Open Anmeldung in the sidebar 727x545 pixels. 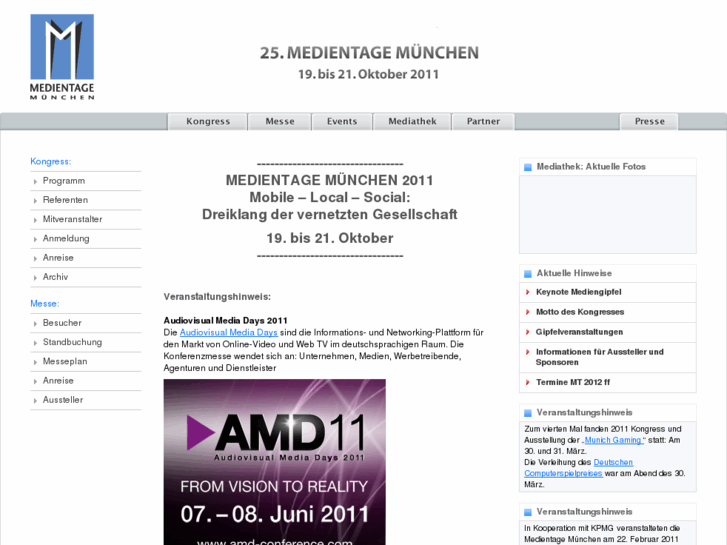click(66, 238)
